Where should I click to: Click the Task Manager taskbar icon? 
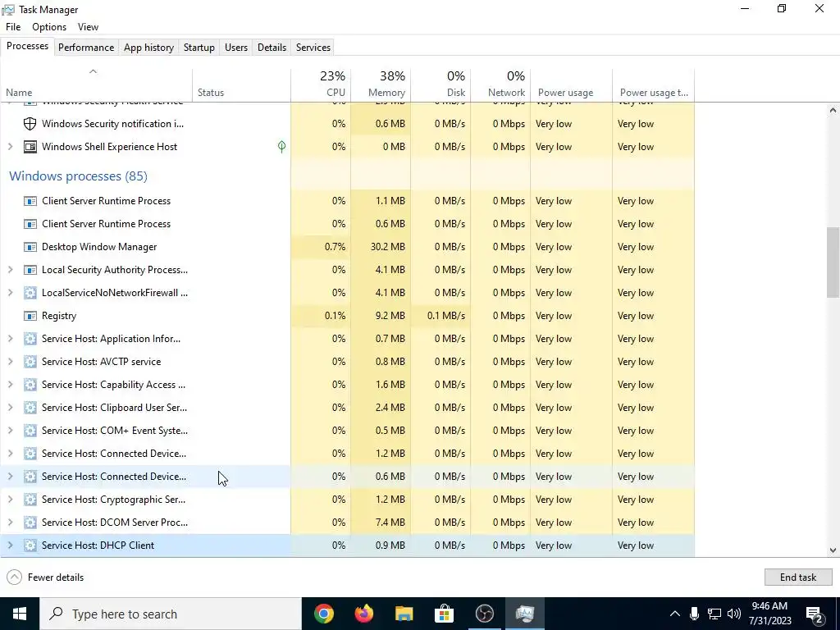pos(524,614)
